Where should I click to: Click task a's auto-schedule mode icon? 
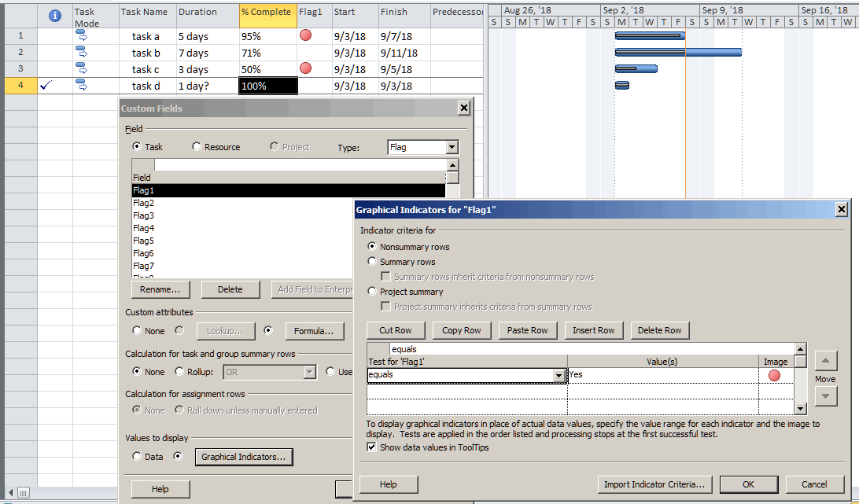click(x=81, y=35)
